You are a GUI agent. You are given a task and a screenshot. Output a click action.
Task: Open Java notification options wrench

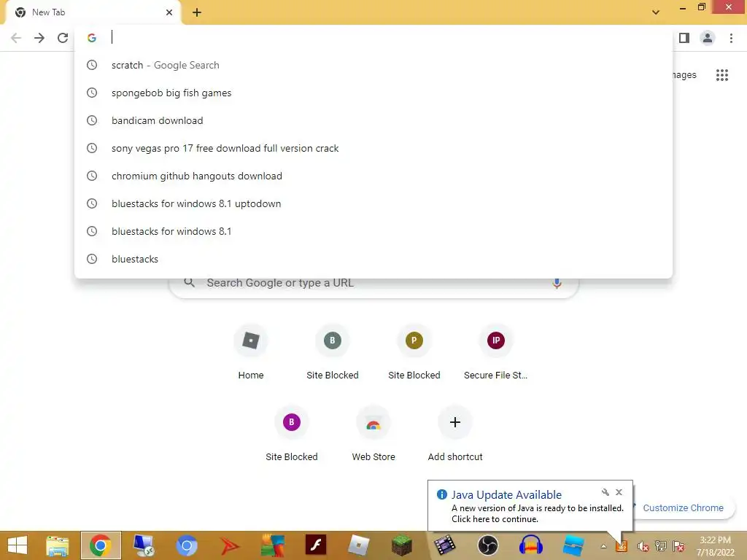point(605,492)
